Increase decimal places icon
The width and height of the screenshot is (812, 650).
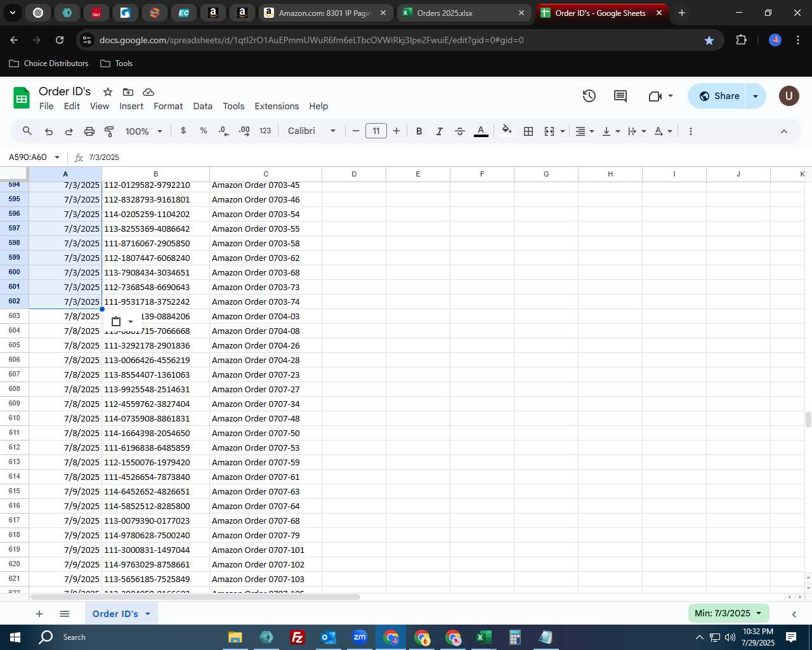click(x=244, y=131)
